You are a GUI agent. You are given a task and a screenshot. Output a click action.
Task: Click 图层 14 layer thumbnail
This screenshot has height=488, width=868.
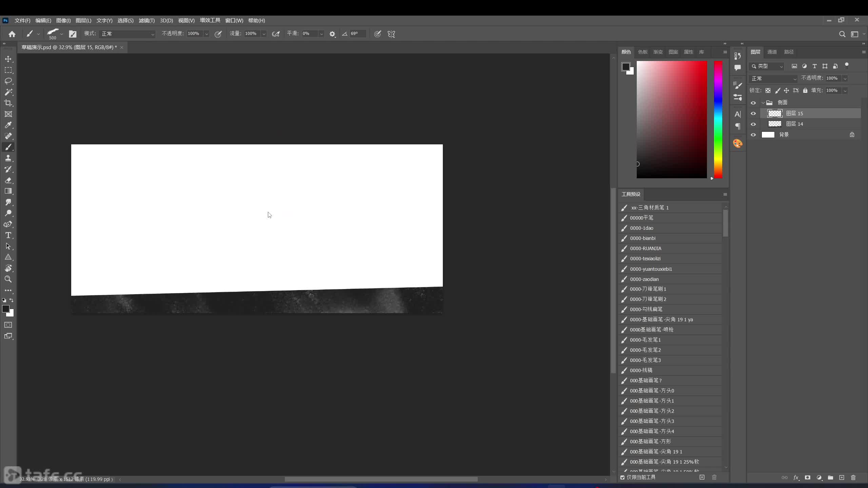774,124
